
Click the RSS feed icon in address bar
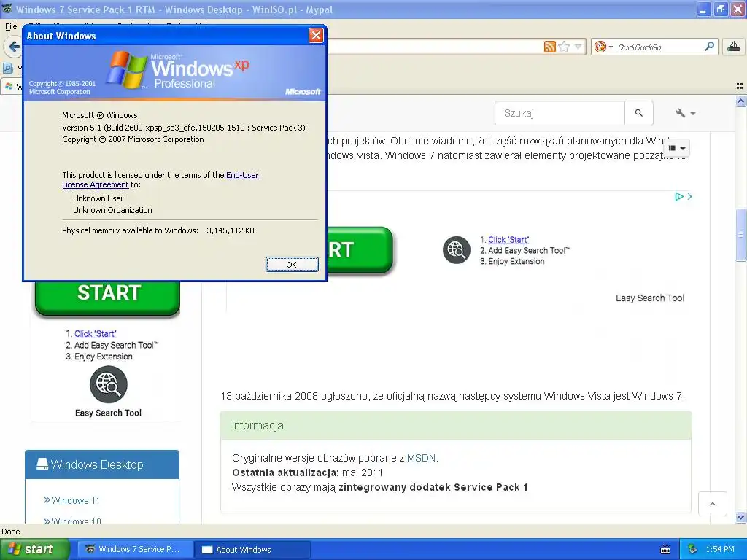point(550,47)
